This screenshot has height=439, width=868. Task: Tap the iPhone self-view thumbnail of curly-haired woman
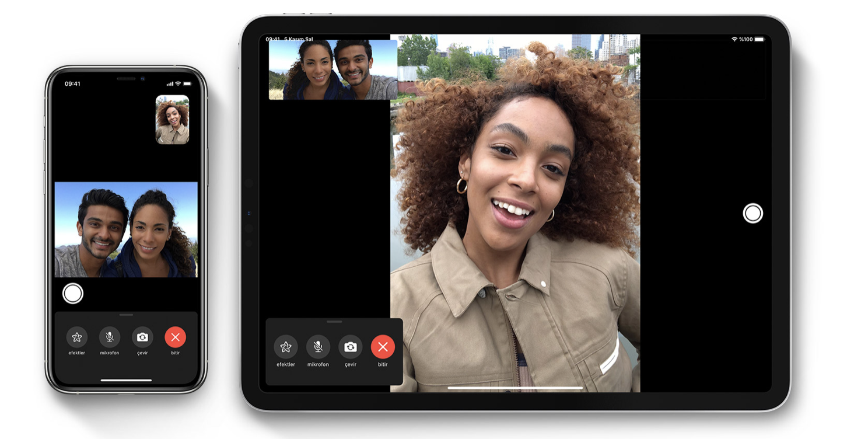[172, 119]
